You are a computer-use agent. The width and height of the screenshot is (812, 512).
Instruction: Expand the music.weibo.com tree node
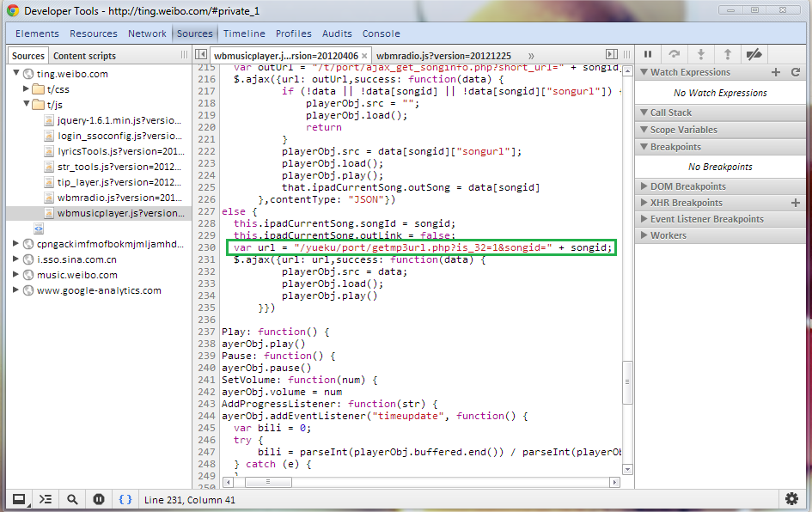pos(16,275)
